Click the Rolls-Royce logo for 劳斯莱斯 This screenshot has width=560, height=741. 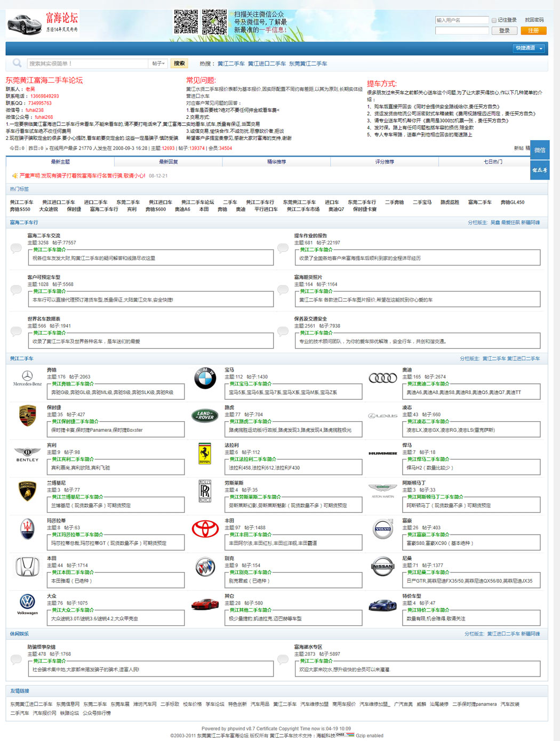(x=205, y=491)
